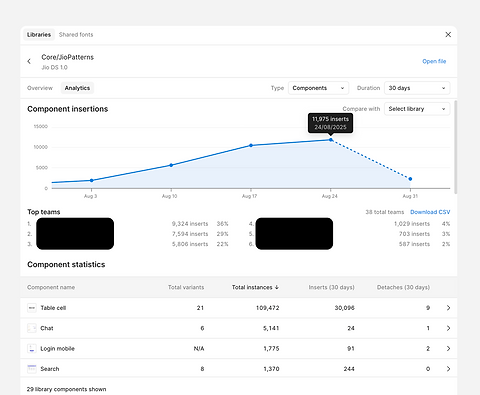The image size is (480, 395).
Task: Click the 587 inserts team entry
Action: 414,244
